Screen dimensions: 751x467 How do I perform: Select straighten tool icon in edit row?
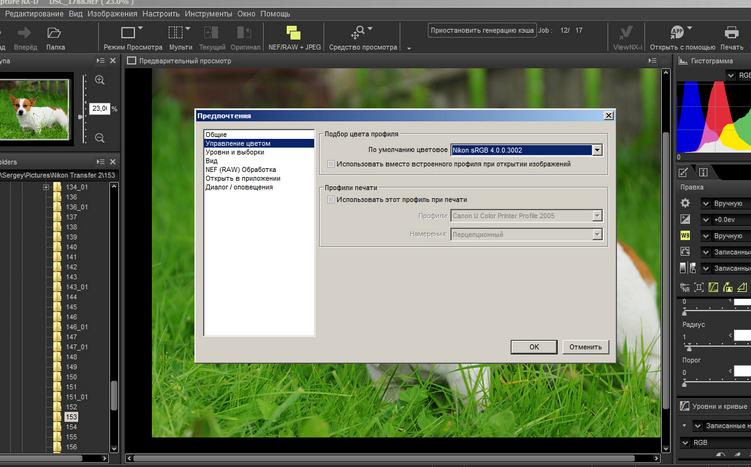742,287
